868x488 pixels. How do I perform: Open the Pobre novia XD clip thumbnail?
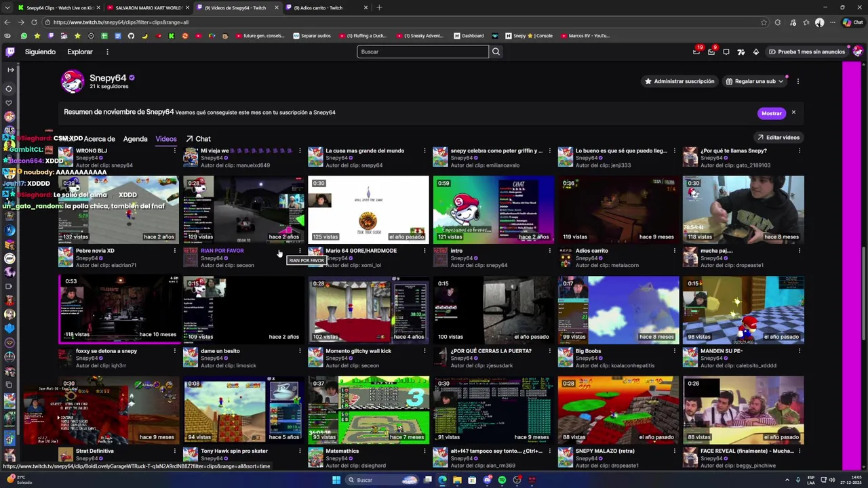[119, 209]
